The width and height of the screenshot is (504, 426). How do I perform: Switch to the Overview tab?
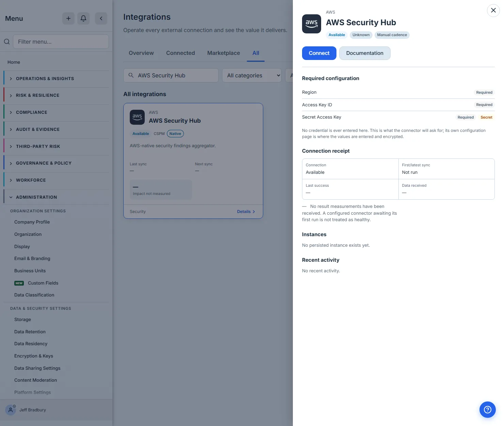(x=141, y=53)
